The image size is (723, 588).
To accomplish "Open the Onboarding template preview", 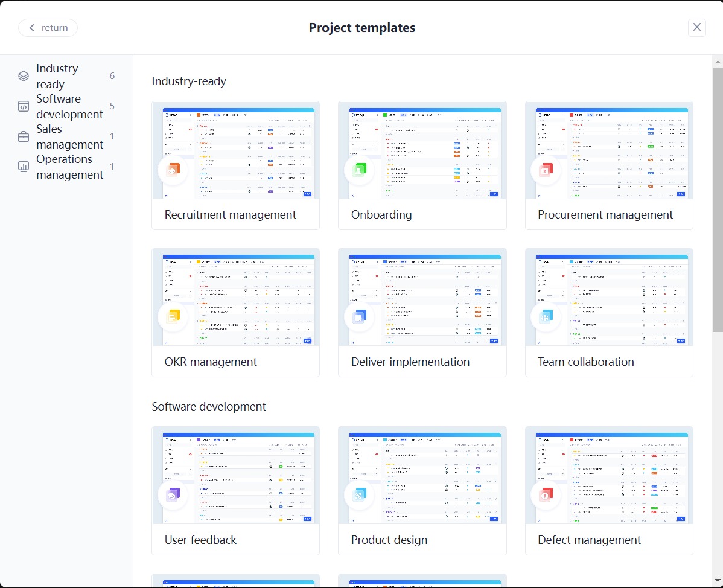I will tap(422, 150).
